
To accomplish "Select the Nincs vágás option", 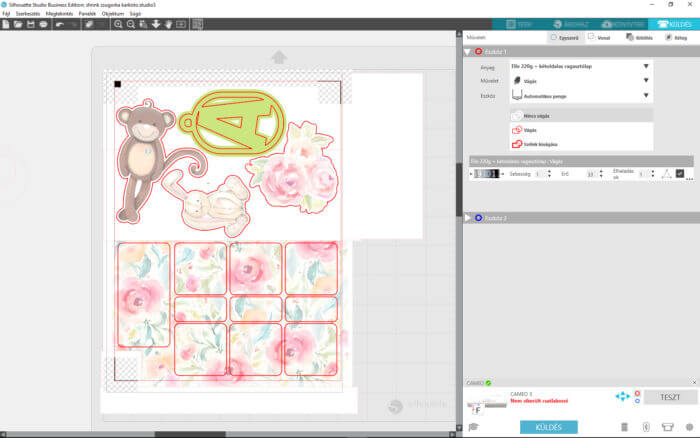I will (581, 116).
